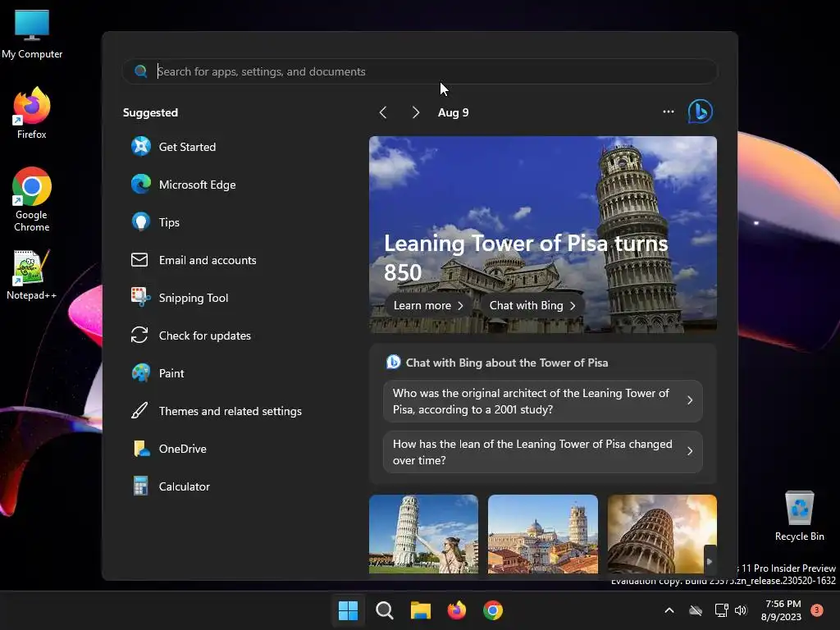This screenshot has width=840, height=630.
Task: Click the Aug 9 date label
Action: coord(453,112)
